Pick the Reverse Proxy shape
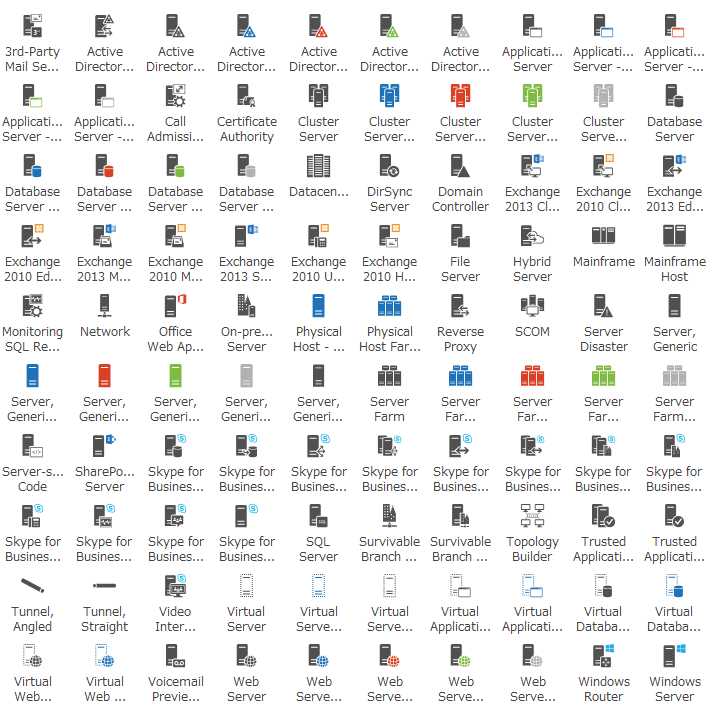 460,307
